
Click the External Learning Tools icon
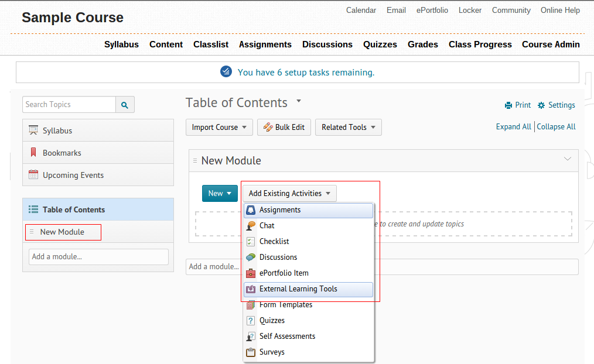click(x=251, y=289)
